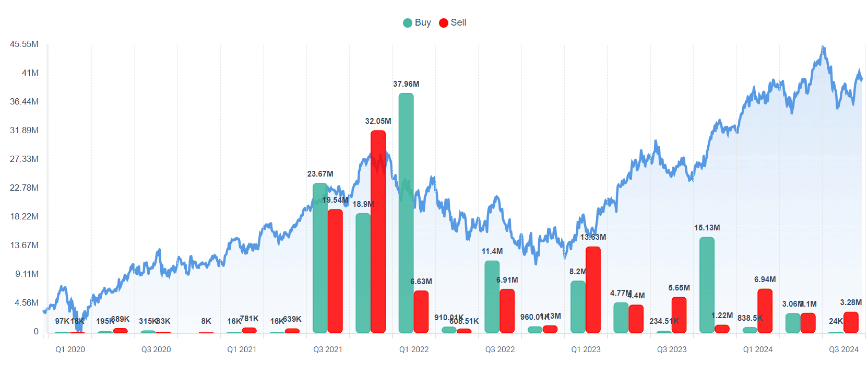The image size is (868, 373).
Task: Click the green Buy legend dot
Action: 408,23
